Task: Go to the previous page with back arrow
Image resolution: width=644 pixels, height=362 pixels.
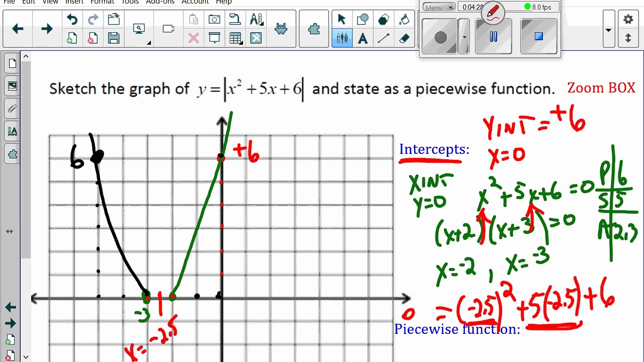Action: (x=18, y=29)
